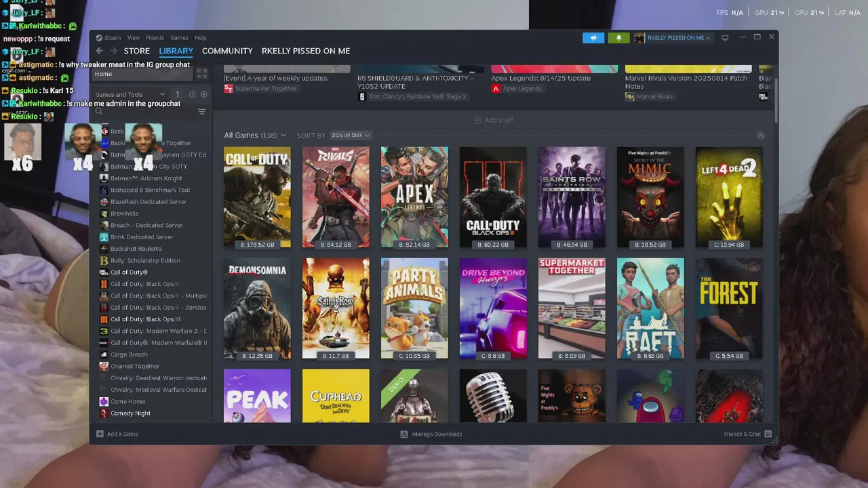Open the Steam menu
Viewport: 868px width, 488px height.
click(113, 38)
